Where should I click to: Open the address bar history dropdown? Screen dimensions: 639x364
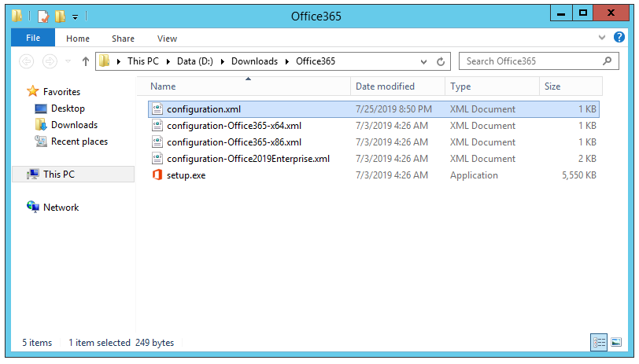(x=425, y=61)
